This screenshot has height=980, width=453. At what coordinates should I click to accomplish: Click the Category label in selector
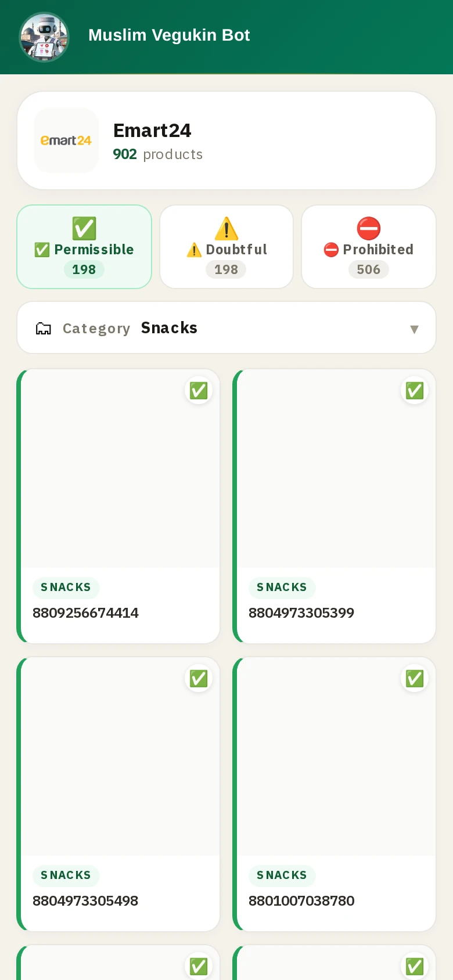96,329
